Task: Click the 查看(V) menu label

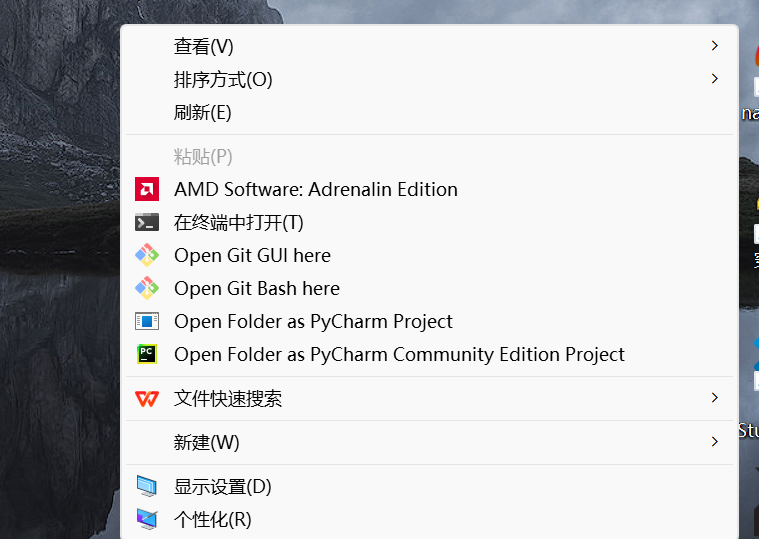Action: tap(203, 46)
